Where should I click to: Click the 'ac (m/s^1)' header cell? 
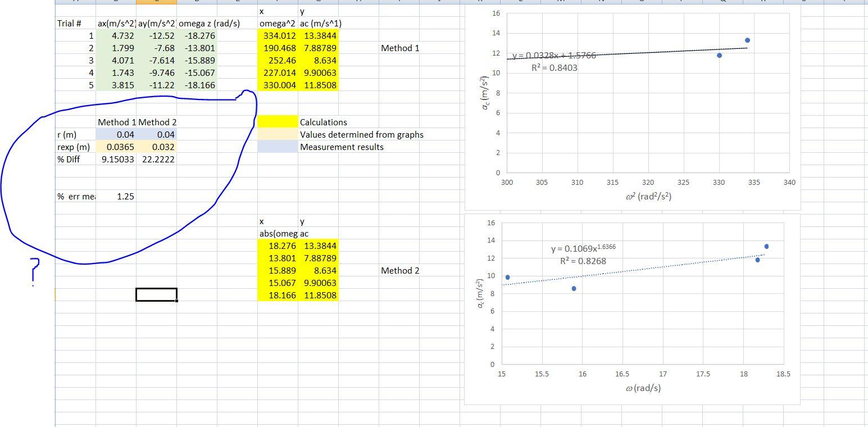(x=321, y=23)
